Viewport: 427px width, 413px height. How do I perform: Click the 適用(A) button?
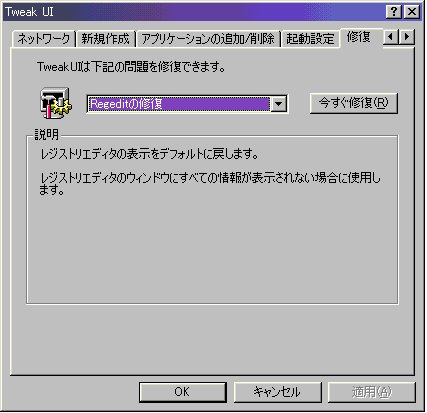coord(372,392)
